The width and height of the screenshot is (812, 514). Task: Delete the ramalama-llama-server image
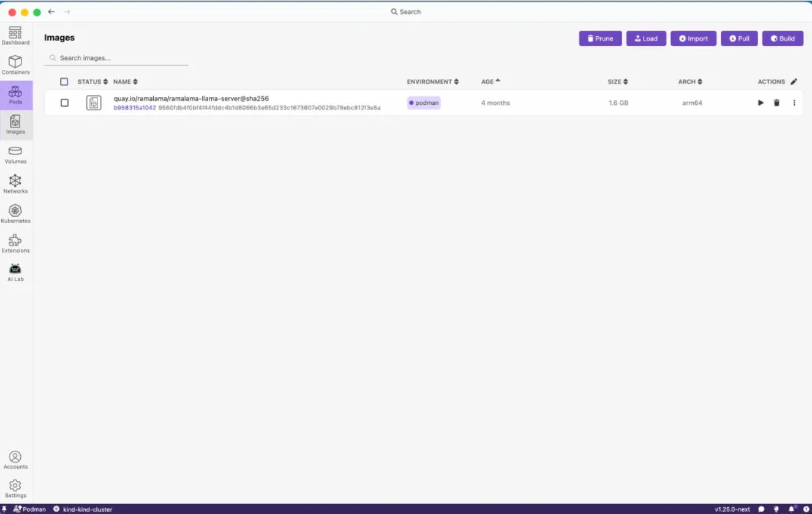(776, 103)
